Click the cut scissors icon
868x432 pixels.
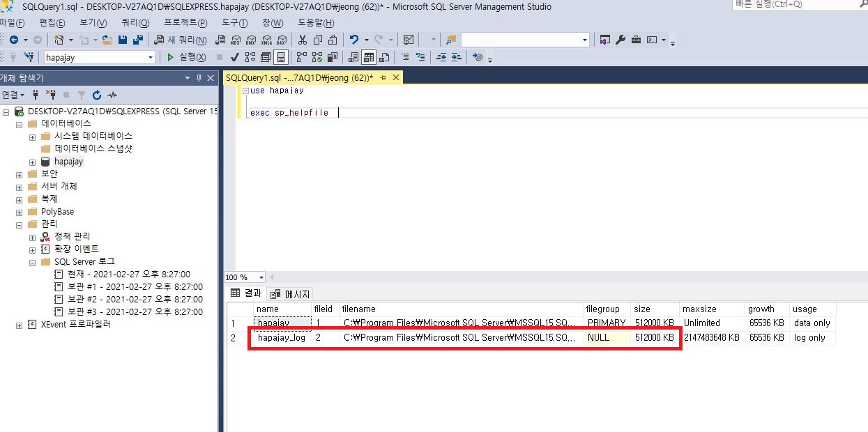pyautogui.click(x=303, y=40)
